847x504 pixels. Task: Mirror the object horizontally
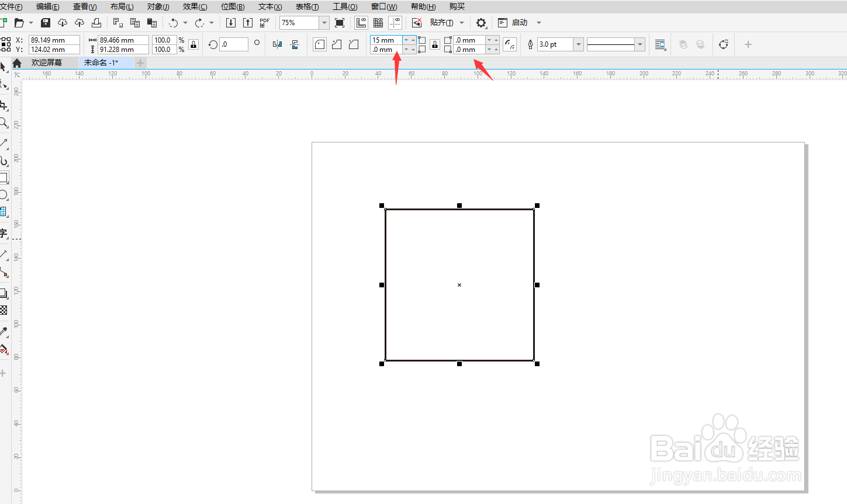[x=278, y=44]
